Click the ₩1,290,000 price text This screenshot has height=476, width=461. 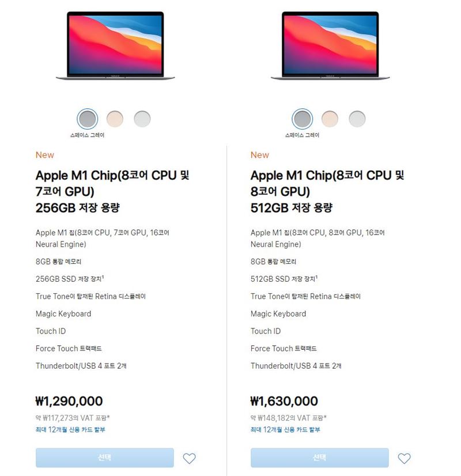tap(69, 401)
